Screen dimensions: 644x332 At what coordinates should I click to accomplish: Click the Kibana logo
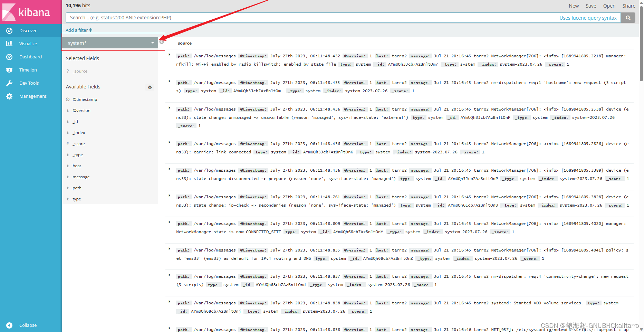pyautogui.click(x=26, y=12)
